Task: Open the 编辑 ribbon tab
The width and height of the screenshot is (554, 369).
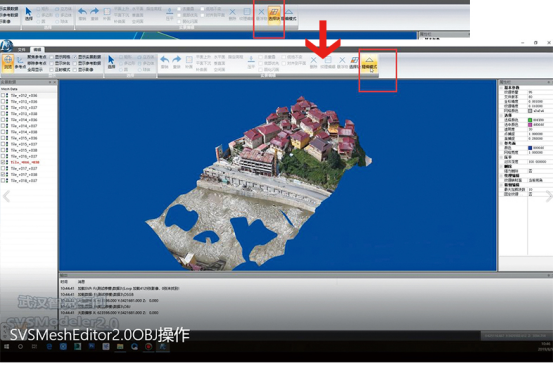Action: tap(37, 49)
